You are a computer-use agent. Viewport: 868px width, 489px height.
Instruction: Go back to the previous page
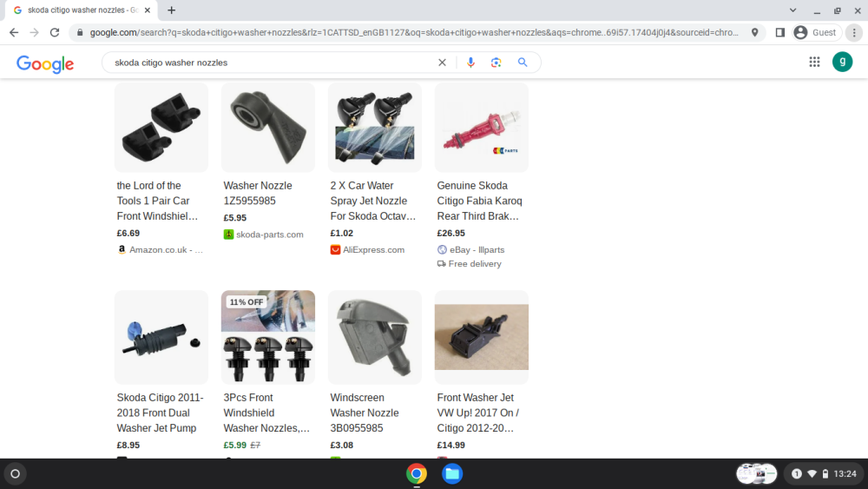14,33
